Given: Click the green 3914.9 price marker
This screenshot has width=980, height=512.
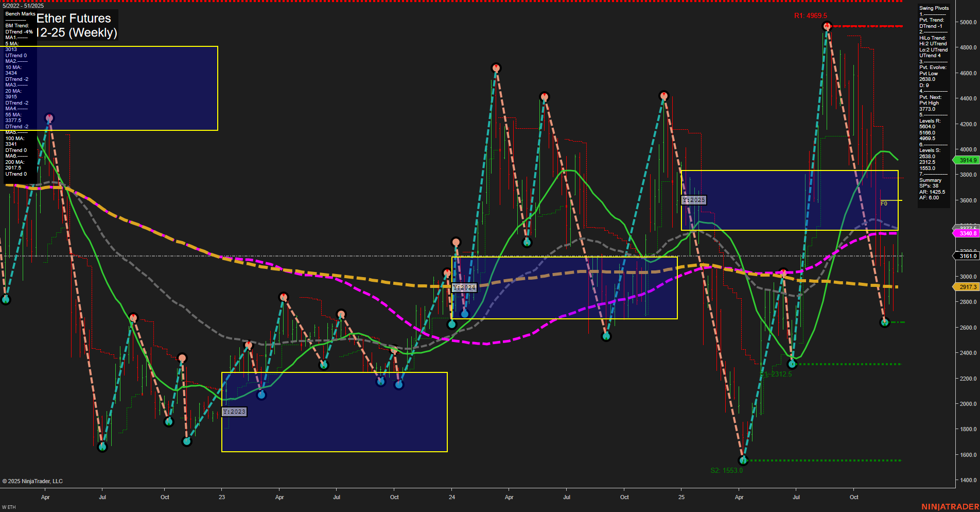Looking at the screenshot, I should click(967, 160).
